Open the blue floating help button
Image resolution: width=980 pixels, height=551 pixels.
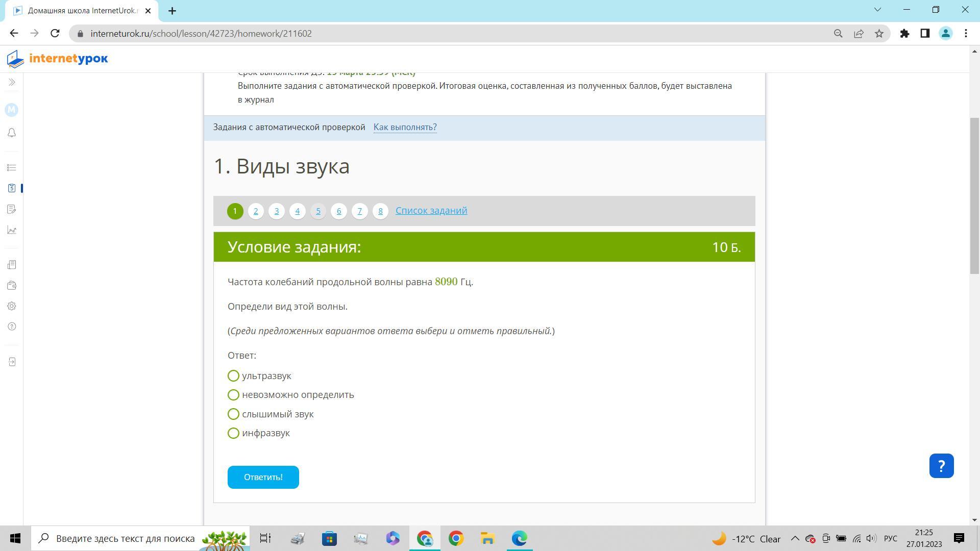coord(941,466)
